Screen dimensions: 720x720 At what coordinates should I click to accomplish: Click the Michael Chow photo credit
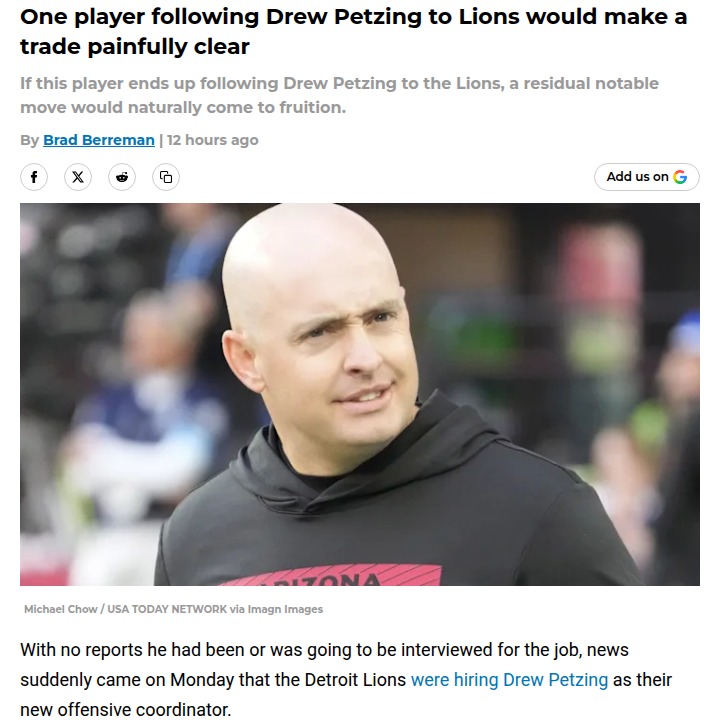(61, 609)
